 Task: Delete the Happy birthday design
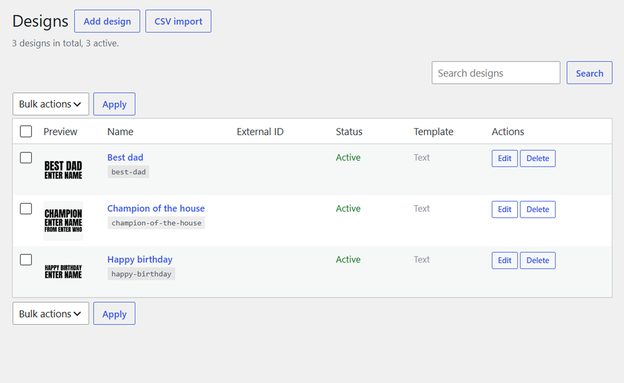point(538,260)
